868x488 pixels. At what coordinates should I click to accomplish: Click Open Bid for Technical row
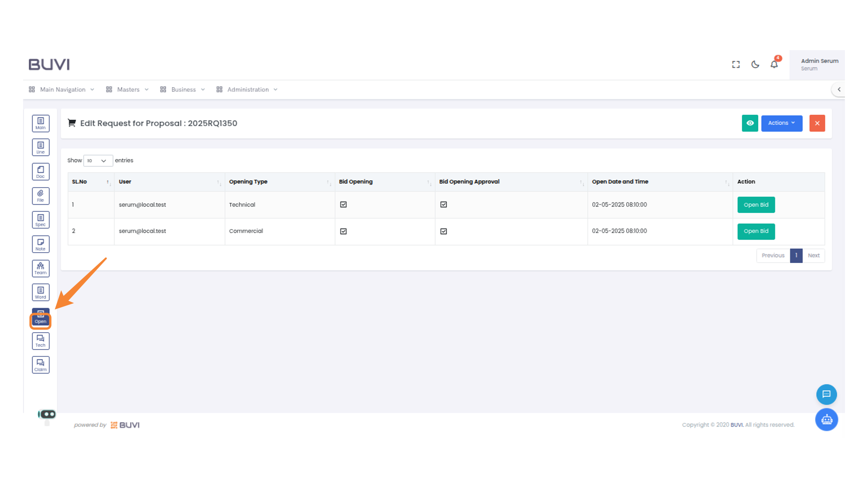tap(756, 205)
